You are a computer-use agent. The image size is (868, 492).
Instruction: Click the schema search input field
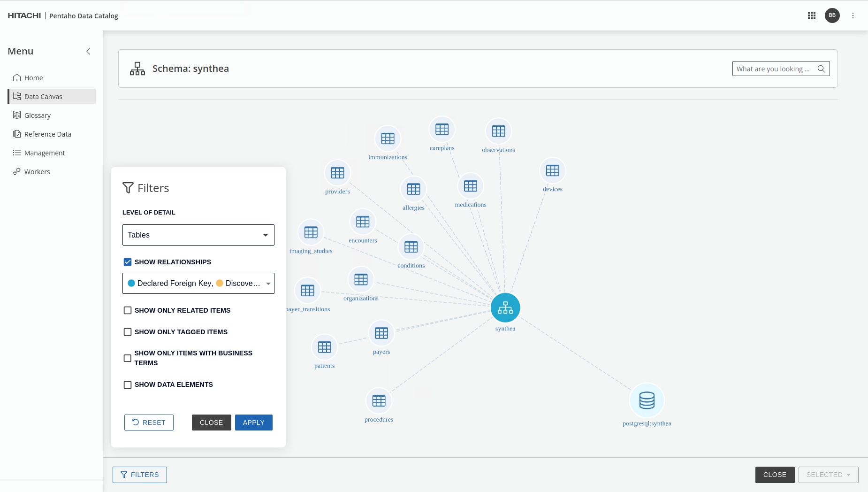coord(773,69)
